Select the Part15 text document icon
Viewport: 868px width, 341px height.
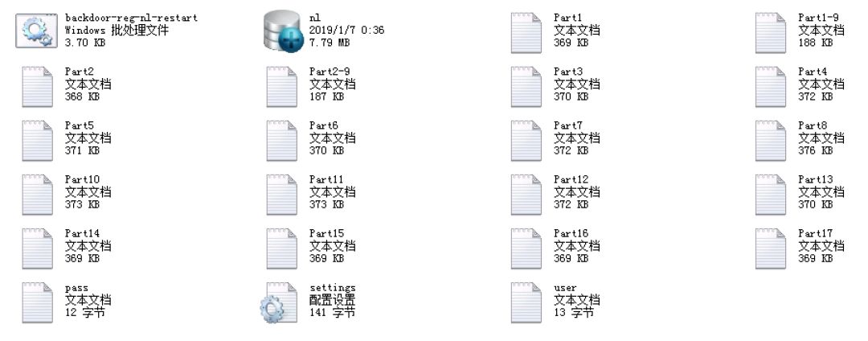pos(282,249)
